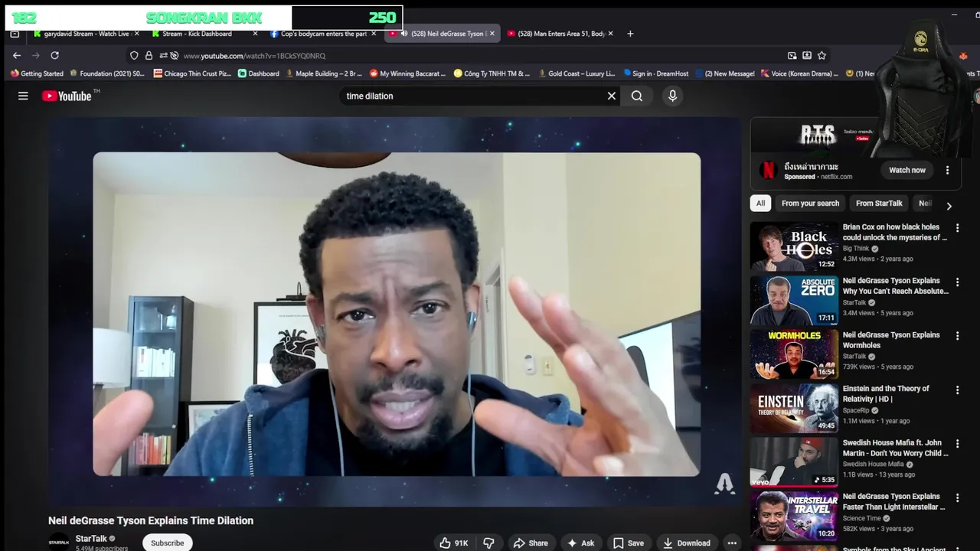Open Chicago Thin Crust Pizza bookmark
This screenshot has width=980, height=551.
pyautogui.click(x=192, y=73)
